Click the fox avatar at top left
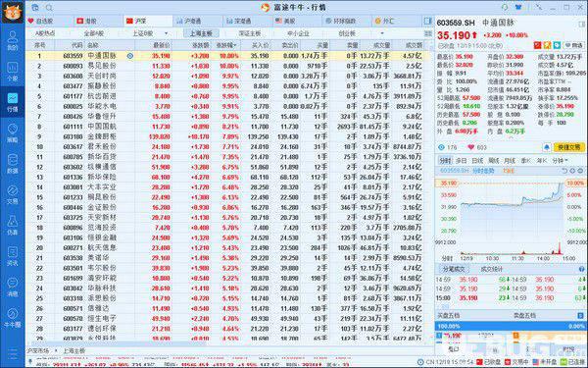The width and height of the screenshot is (588, 368). pyautogui.click(x=13, y=12)
